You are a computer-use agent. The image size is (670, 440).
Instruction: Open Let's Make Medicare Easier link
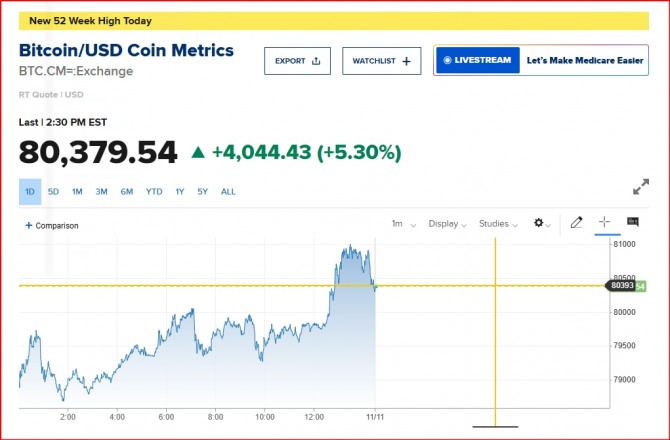pyautogui.click(x=583, y=61)
